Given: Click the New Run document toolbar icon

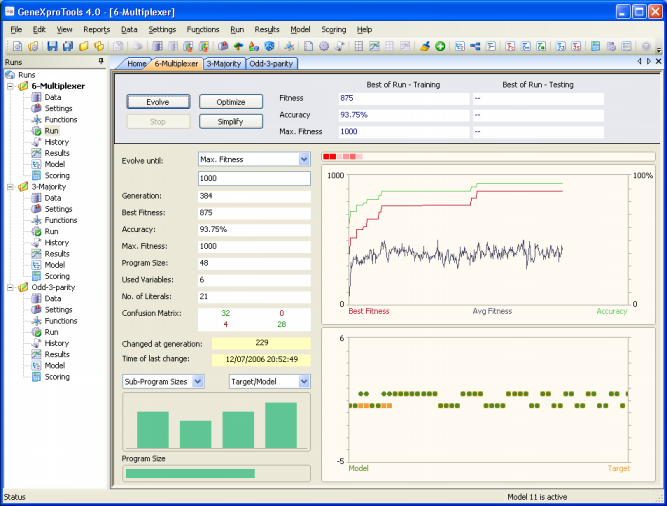Looking at the screenshot, I should tap(17, 46).
